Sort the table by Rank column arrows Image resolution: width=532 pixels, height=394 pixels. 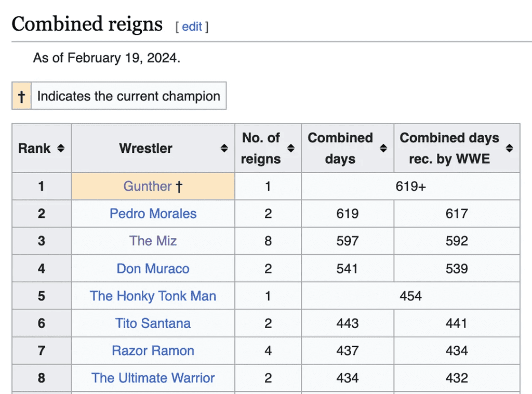pyautogui.click(x=61, y=148)
